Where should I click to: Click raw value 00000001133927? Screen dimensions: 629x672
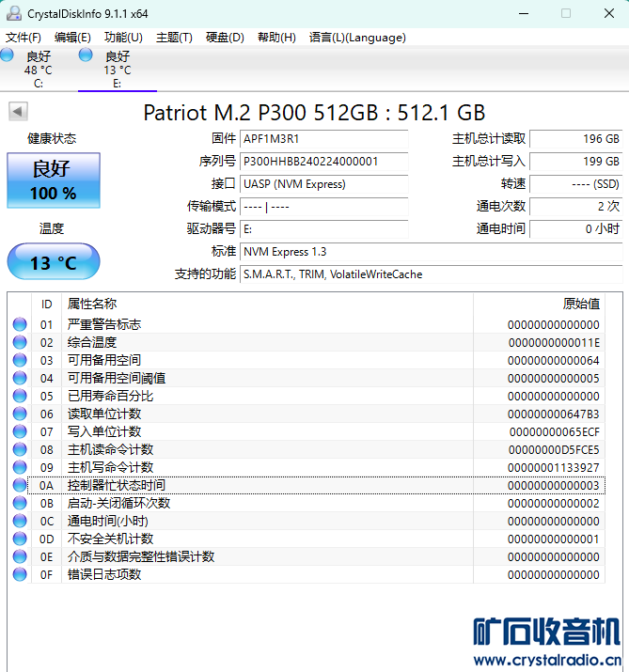point(554,467)
